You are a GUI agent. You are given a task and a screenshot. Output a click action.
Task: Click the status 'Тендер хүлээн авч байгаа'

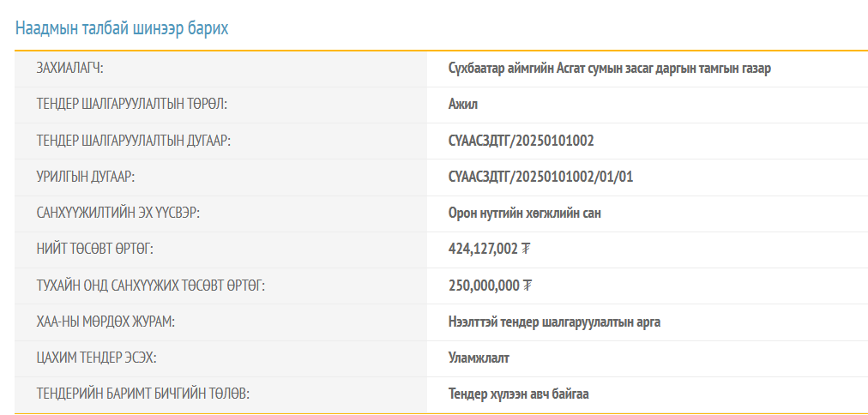[519, 394]
